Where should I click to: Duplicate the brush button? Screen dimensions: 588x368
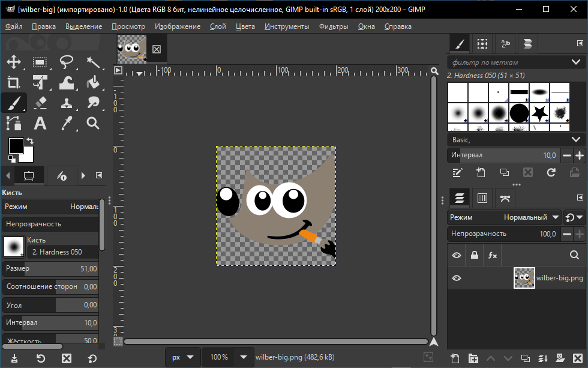(x=505, y=172)
